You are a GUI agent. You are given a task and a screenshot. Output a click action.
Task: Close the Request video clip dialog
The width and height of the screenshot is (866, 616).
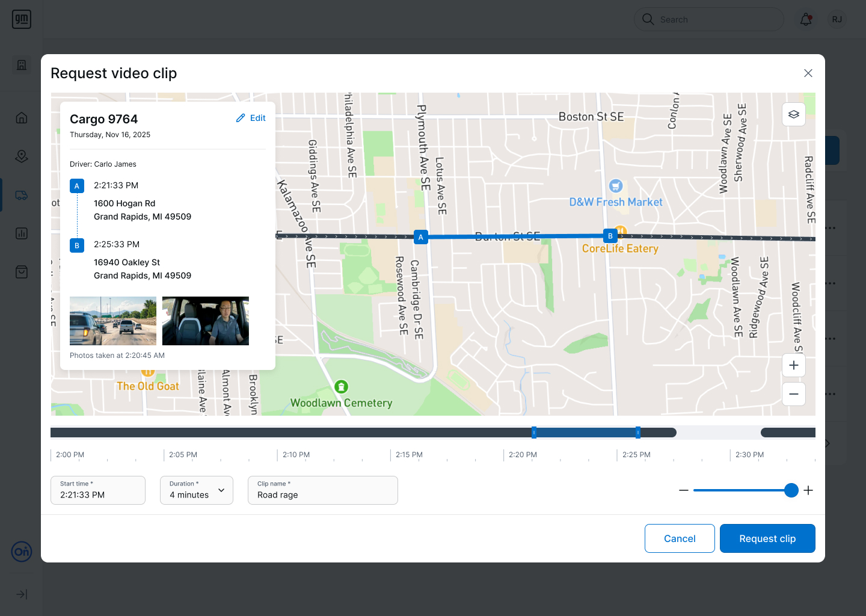tap(808, 73)
